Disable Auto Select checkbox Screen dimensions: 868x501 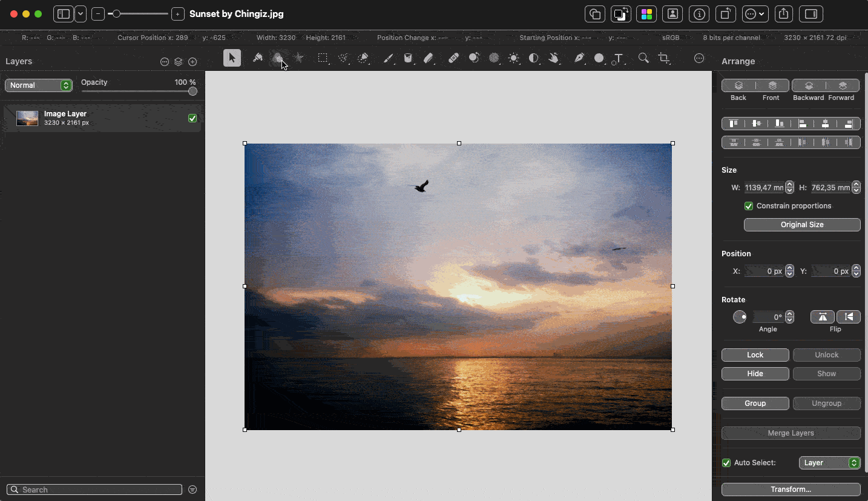726,463
